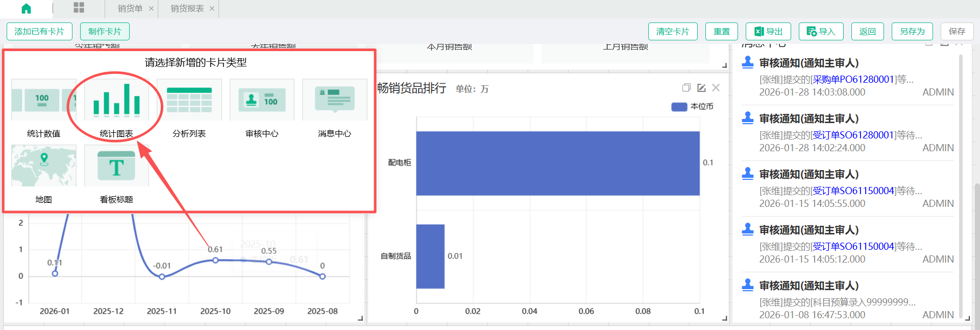Viewport: 980px width, 330px height.
Task: Click the 配电柜 bar in chart
Action: point(557,163)
